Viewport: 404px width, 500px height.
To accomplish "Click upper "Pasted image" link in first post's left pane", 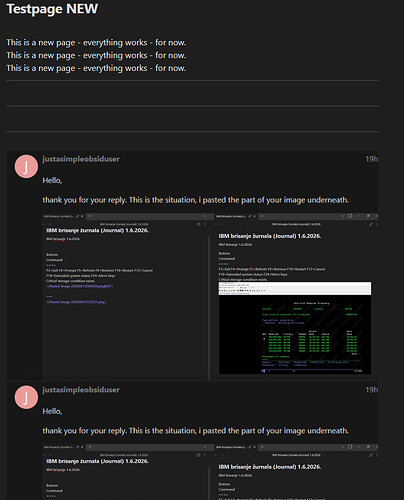I will click(79, 286).
